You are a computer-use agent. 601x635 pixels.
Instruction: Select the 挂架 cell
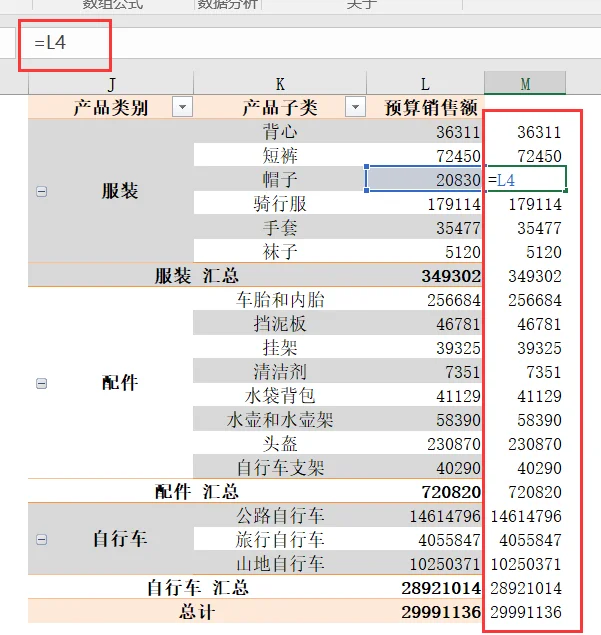[280, 347]
